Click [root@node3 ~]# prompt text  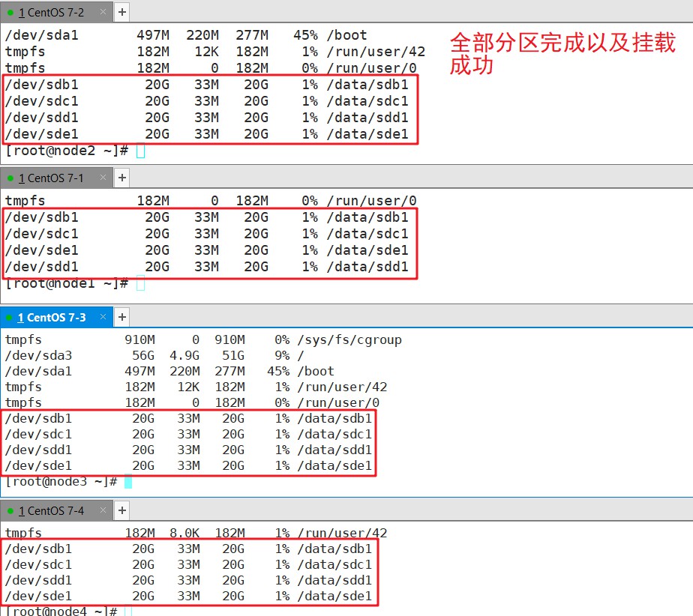[x=61, y=482]
